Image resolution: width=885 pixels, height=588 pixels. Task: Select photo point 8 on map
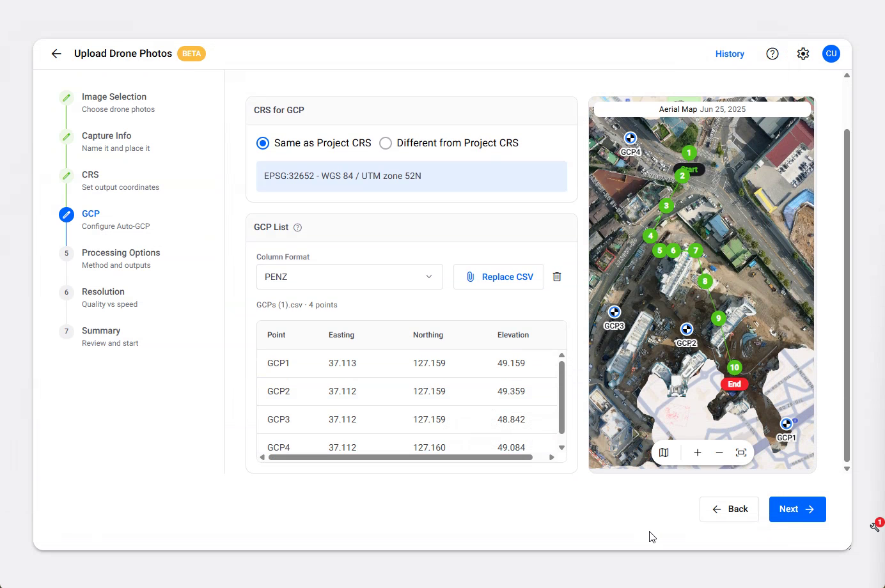pos(705,281)
